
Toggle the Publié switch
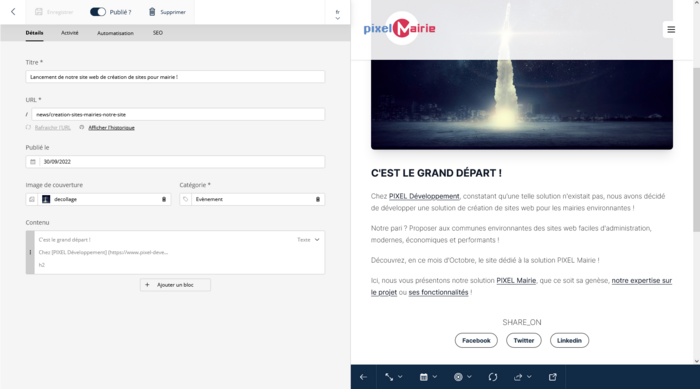[x=98, y=12]
